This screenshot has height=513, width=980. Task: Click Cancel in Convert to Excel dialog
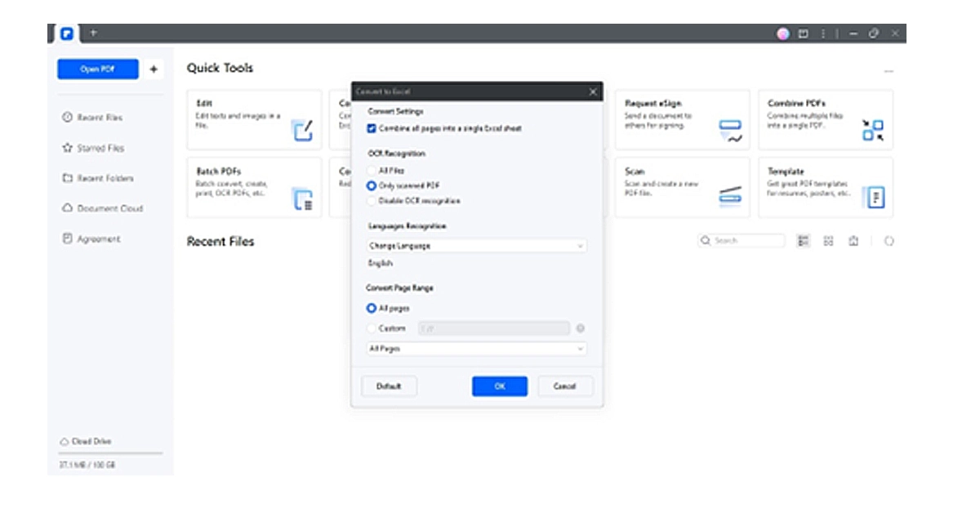(565, 386)
